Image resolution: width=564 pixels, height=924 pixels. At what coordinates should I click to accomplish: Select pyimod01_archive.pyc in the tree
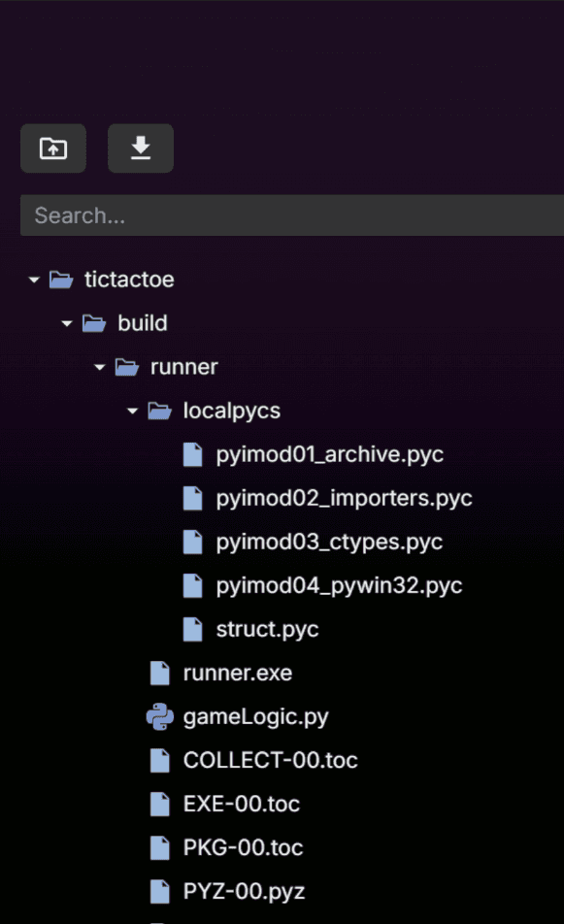coord(329,454)
